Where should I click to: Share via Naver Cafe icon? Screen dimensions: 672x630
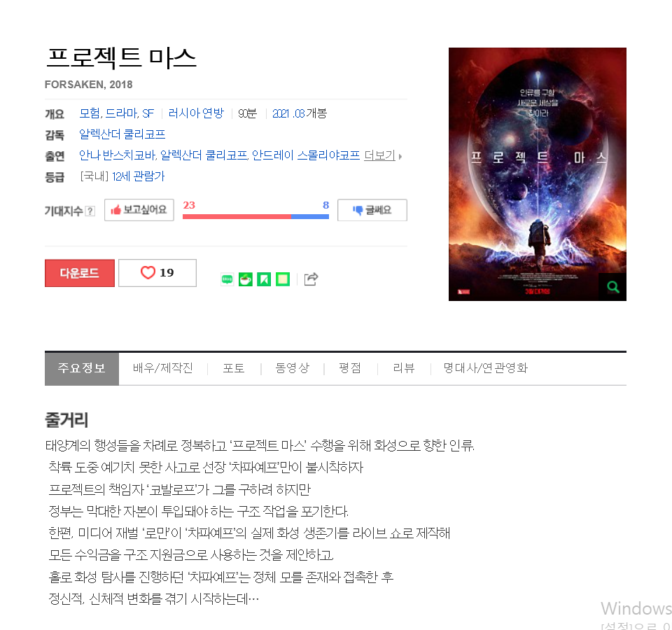pyautogui.click(x=246, y=279)
